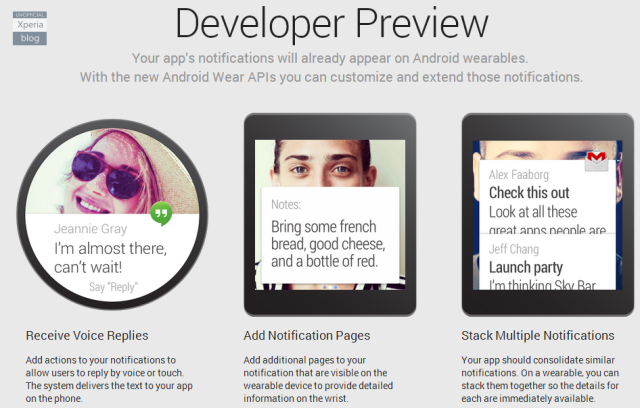Click the 'Notes:' label on card
The width and height of the screenshot is (640, 408).
286,204
